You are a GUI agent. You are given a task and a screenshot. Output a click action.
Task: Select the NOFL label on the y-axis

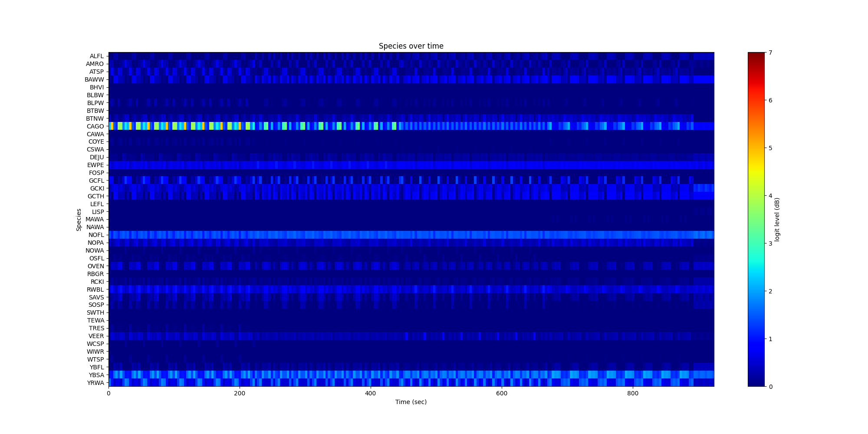95,235
